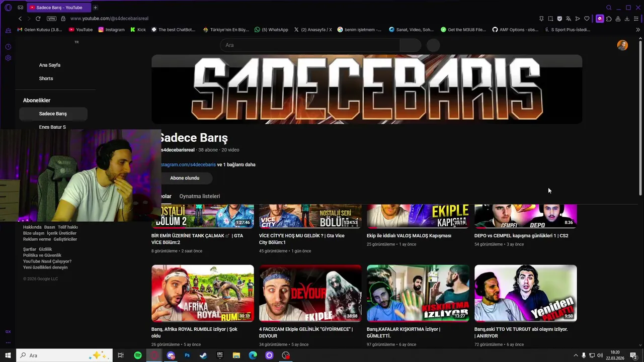This screenshot has width=644, height=362.
Task: Open the YouTube account avatar menu
Action: pos(622,45)
